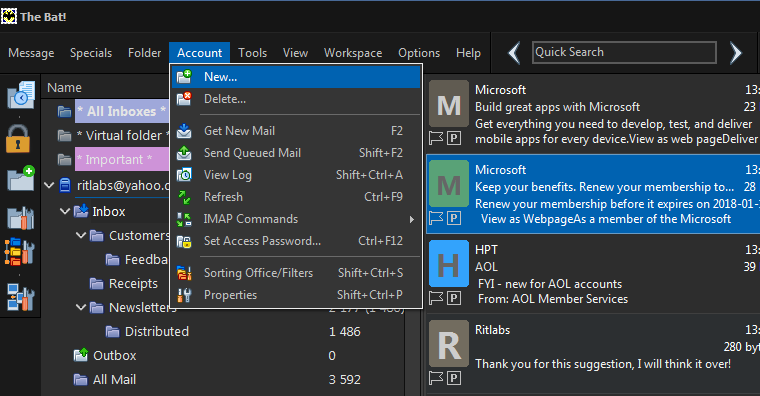760x396 pixels.
Task: Click the H avatar of HPT message
Action: coord(449,264)
